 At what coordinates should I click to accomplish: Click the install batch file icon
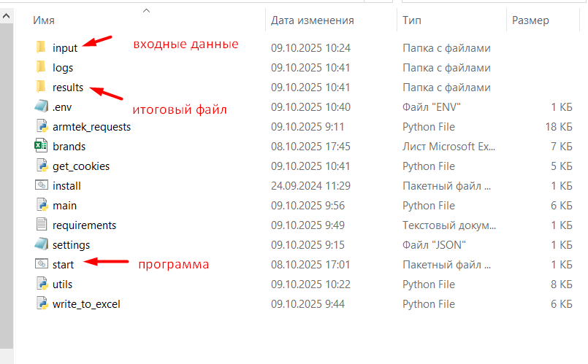[41, 186]
